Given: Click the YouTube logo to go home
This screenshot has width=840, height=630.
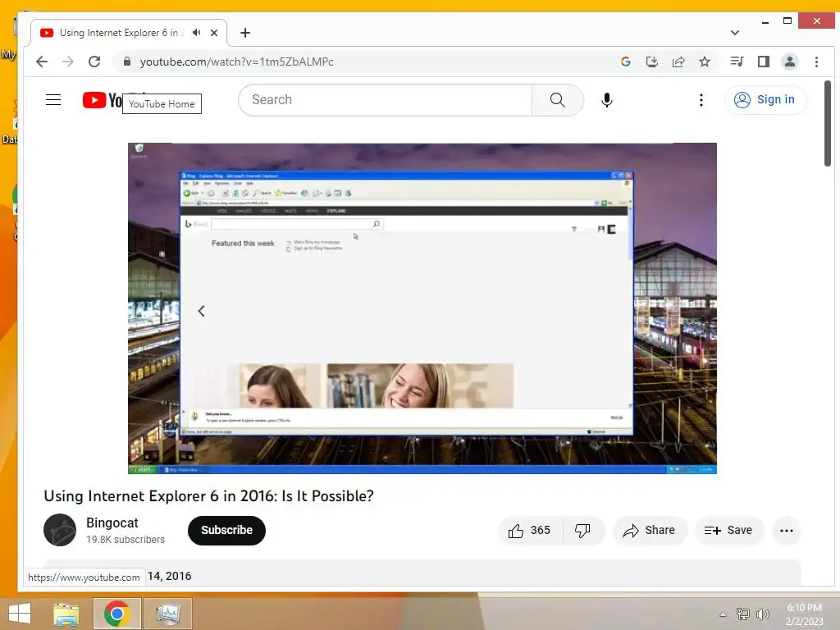Looking at the screenshot, I should tap(103, 100).
